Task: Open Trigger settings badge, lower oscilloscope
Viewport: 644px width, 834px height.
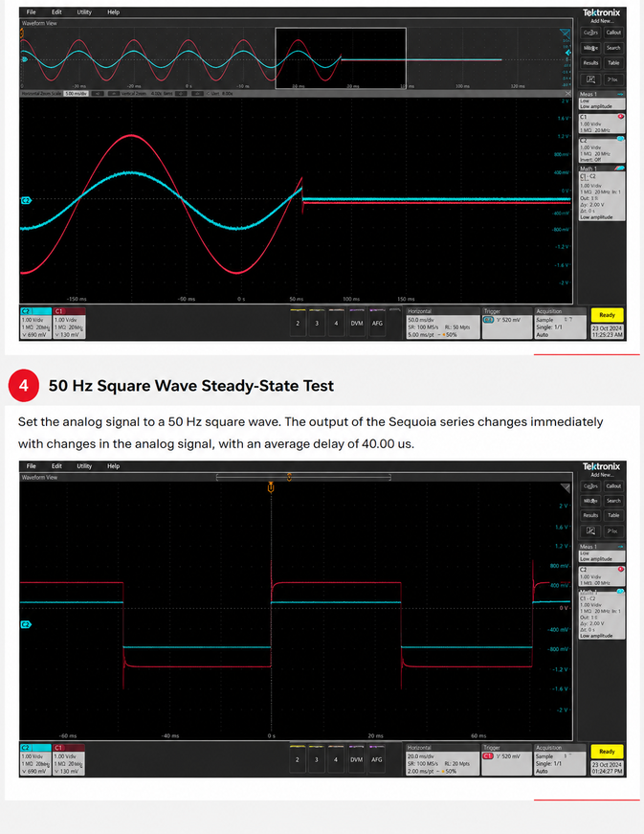Action: pos(506,759)
